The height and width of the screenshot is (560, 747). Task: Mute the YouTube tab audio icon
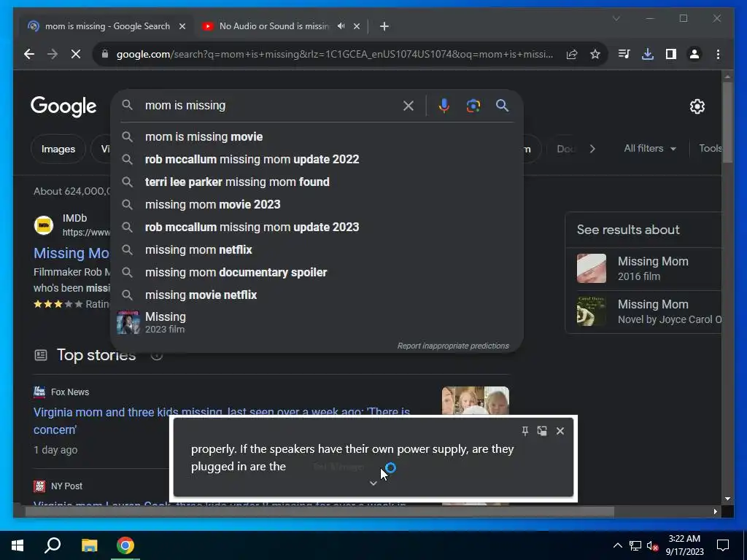point(341,26)
